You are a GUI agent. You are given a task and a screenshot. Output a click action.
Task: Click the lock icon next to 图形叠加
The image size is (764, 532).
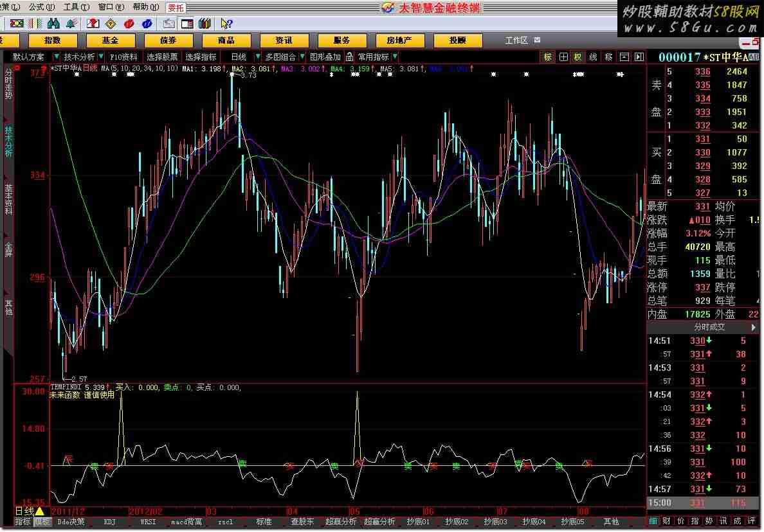[x=349, y=57]
